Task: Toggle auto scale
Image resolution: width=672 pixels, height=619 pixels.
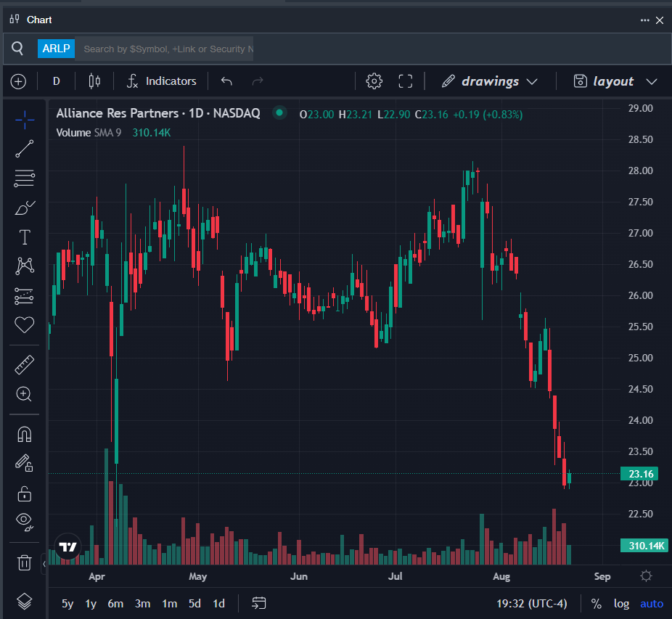Action: [x=652, y=604]
